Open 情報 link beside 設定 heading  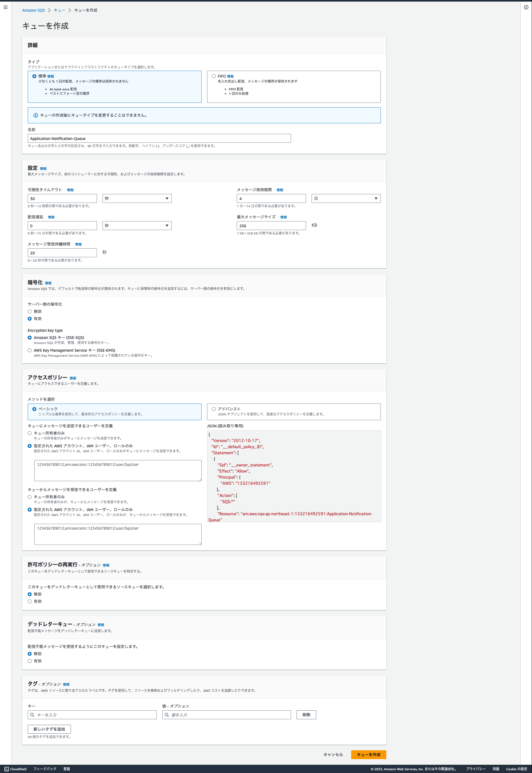coord(43,169)
